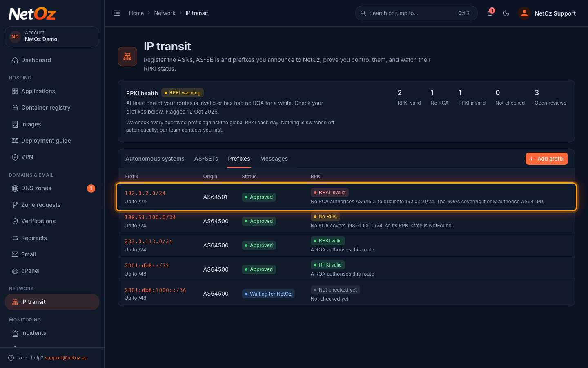Open the Incidents siren icon
The width and height of the screenshot is (588, 368).
pos(15,333)
